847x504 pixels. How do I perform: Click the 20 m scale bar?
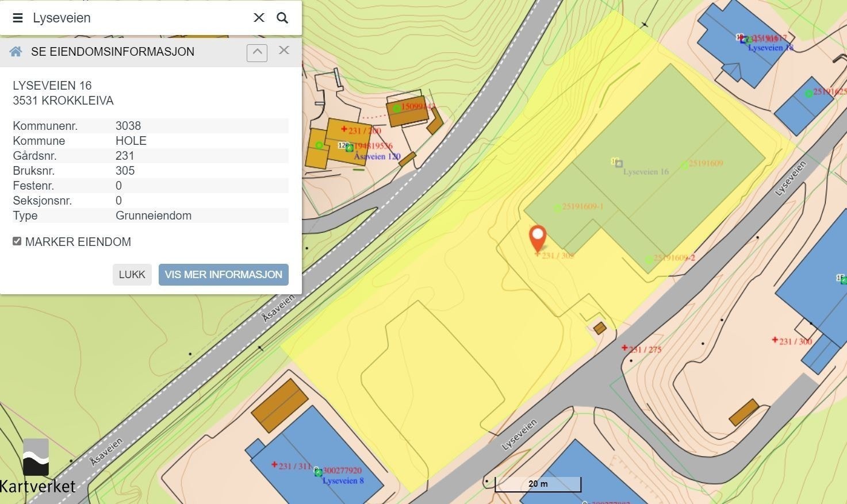(538, 484)
